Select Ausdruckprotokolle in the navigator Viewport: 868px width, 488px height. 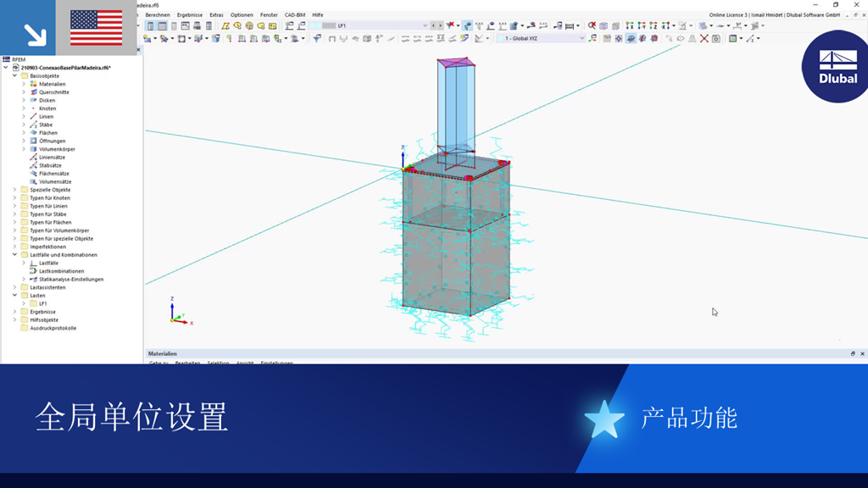53,328
